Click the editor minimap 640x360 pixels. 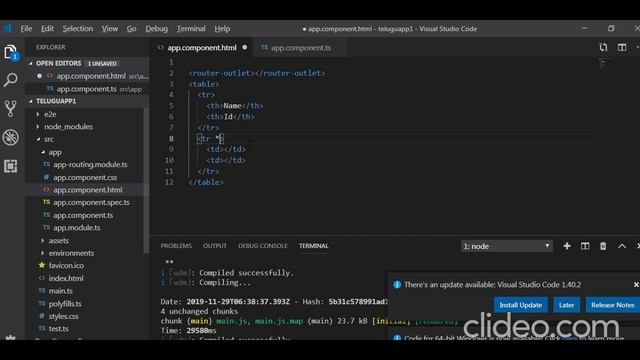605,64
